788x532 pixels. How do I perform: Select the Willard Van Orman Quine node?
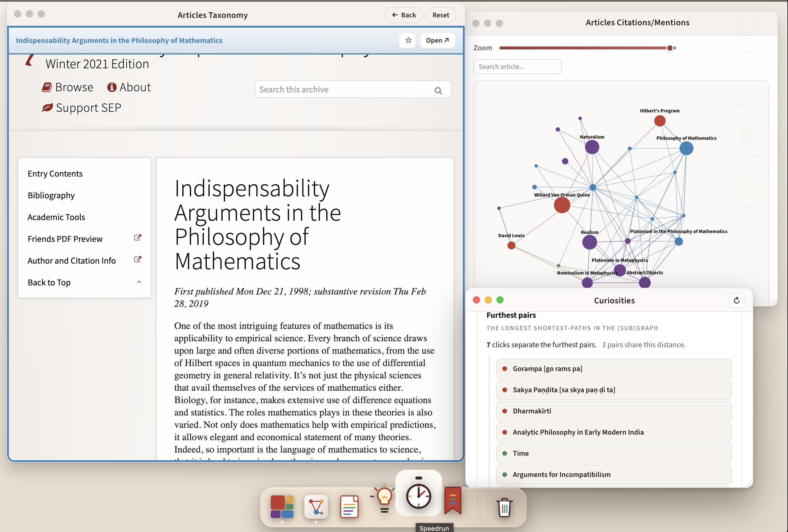pyautogui.click(x=562, y=205)
